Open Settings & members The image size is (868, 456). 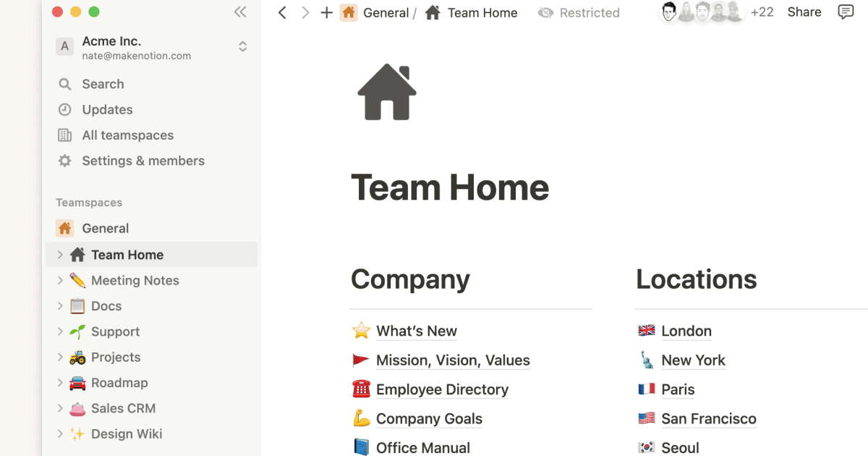[x=143, y=160]
